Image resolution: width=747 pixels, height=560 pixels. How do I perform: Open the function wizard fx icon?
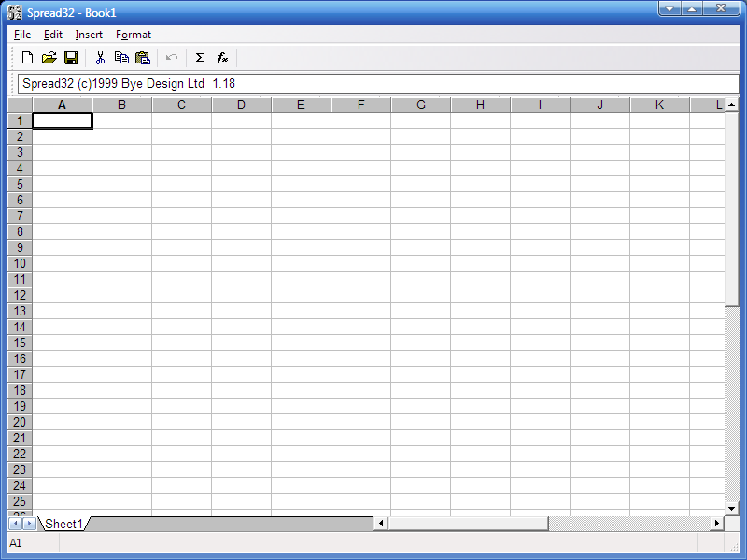[222, 58]
